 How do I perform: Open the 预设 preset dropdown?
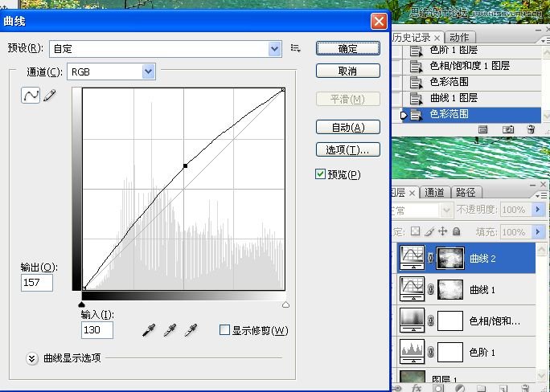click(275, 49)
